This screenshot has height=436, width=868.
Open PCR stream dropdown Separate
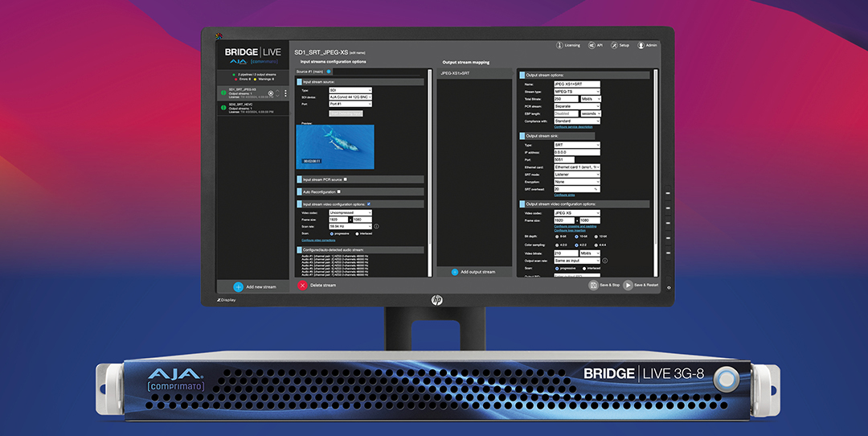pyautogui.click(x=577, y=106)
